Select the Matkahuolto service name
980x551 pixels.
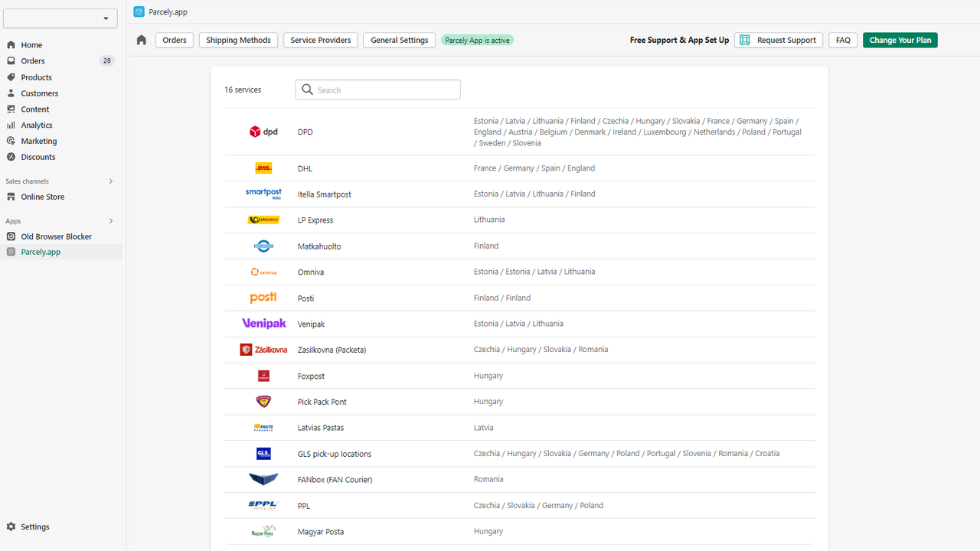(x=319, y=246)
